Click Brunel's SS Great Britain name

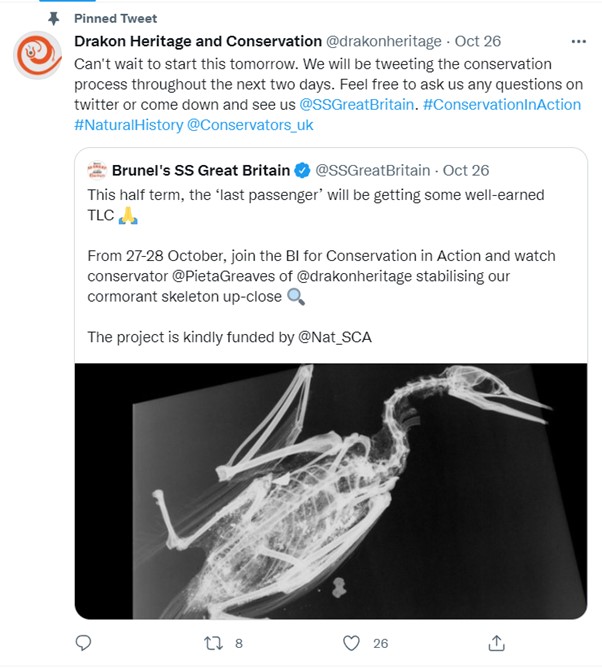tap(201, 170)
